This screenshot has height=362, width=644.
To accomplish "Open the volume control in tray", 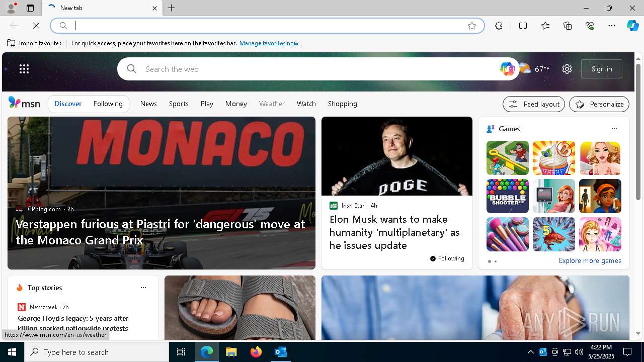I will pos(579,352).
